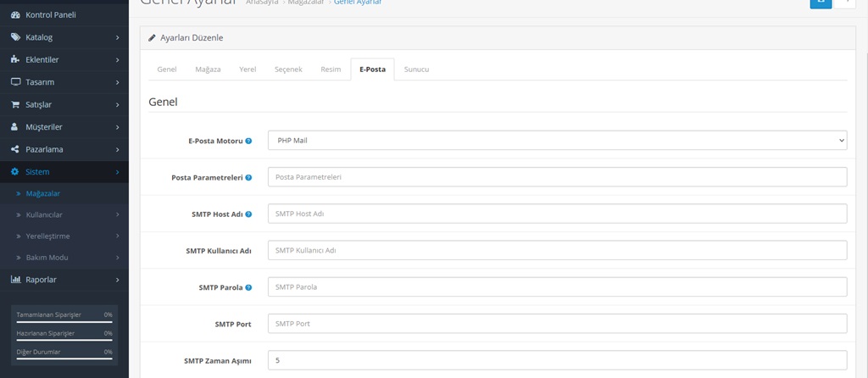Click the Kontrol Paneli dashboard icon

click(15, 15)
